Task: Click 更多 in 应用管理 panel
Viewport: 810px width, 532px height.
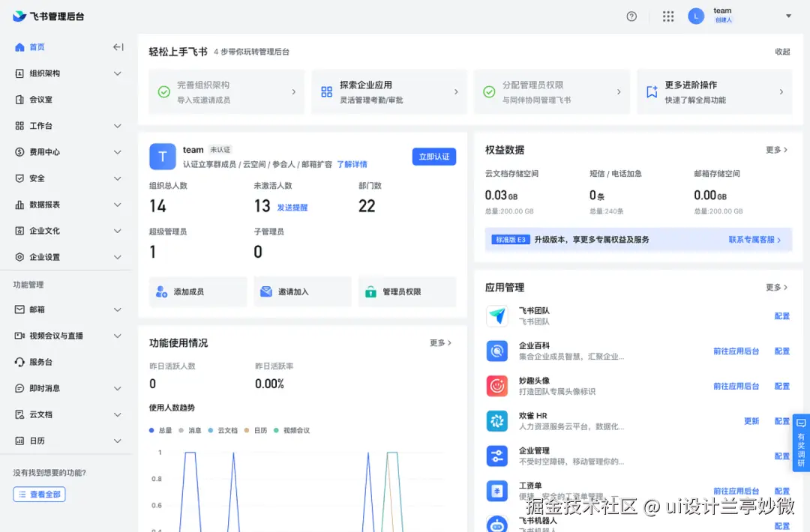Action: 776,288
